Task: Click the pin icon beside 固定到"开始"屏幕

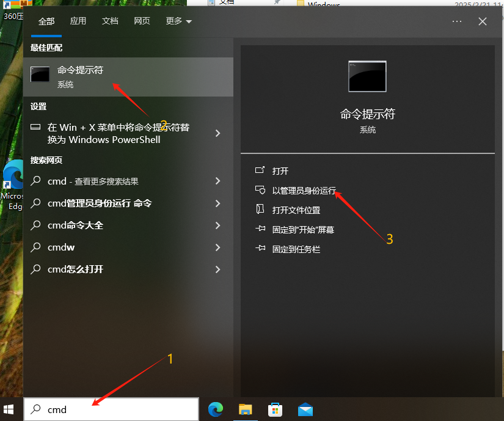Action: click(x=260, y=229)
